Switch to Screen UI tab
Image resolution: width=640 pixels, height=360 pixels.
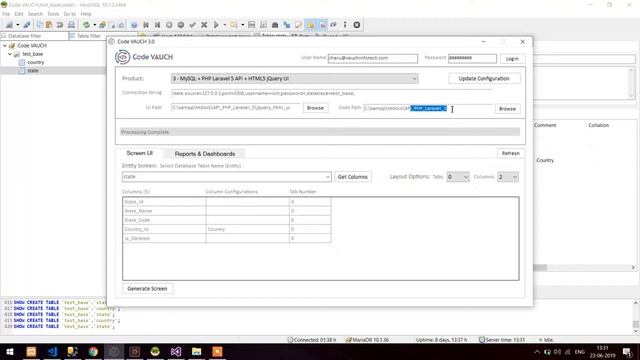coord(139,153)
